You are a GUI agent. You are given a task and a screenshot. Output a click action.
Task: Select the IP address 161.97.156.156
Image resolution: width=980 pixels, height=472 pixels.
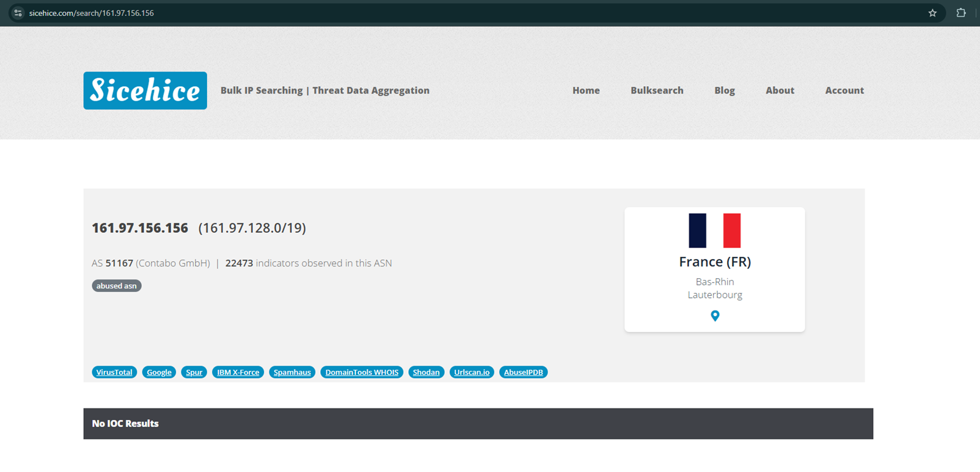tap(140, 228)
